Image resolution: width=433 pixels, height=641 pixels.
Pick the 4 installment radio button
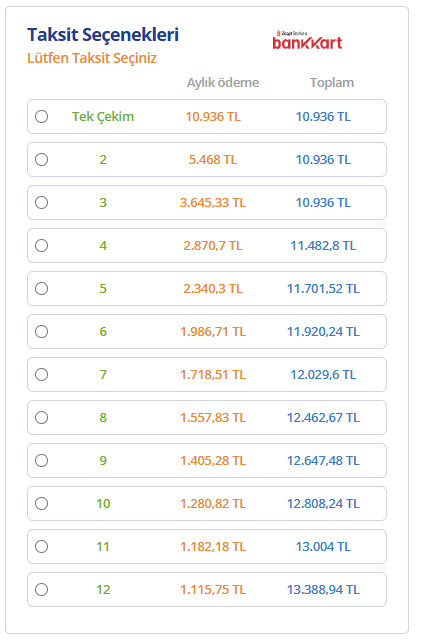pyautogui.click(x=41, y=245)
